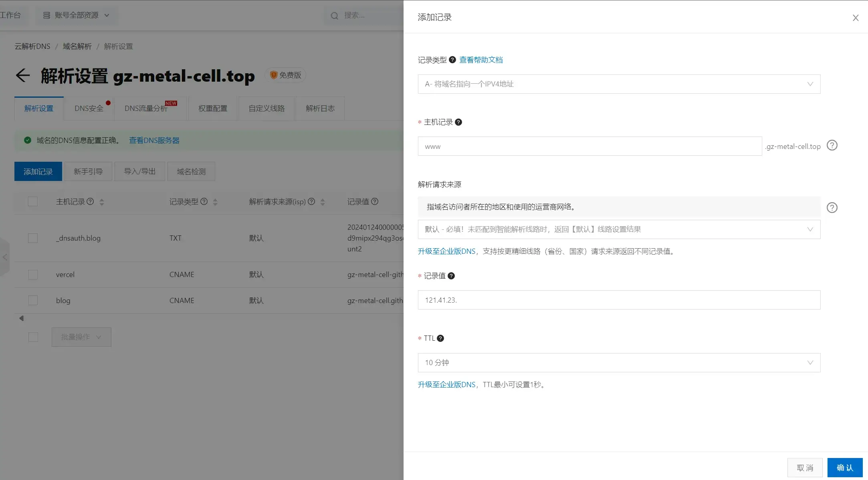Click the resources icon in 账号全部资源
This screenshot has width=868, height=480.
tap(46, 15)
